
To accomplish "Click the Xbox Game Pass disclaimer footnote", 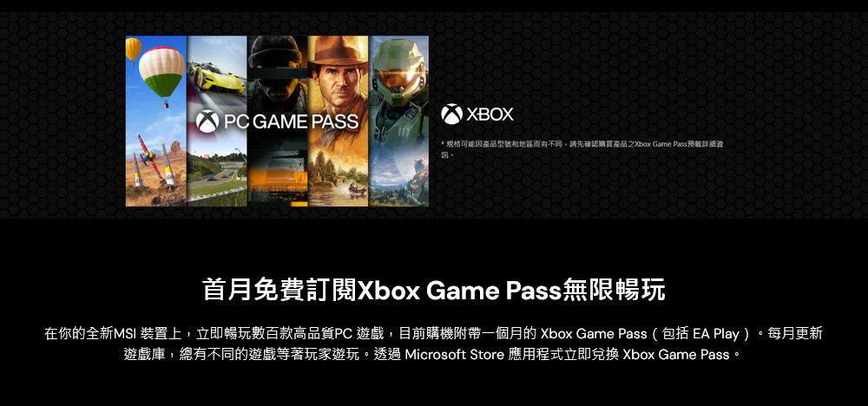I will [x=582, y=149].
